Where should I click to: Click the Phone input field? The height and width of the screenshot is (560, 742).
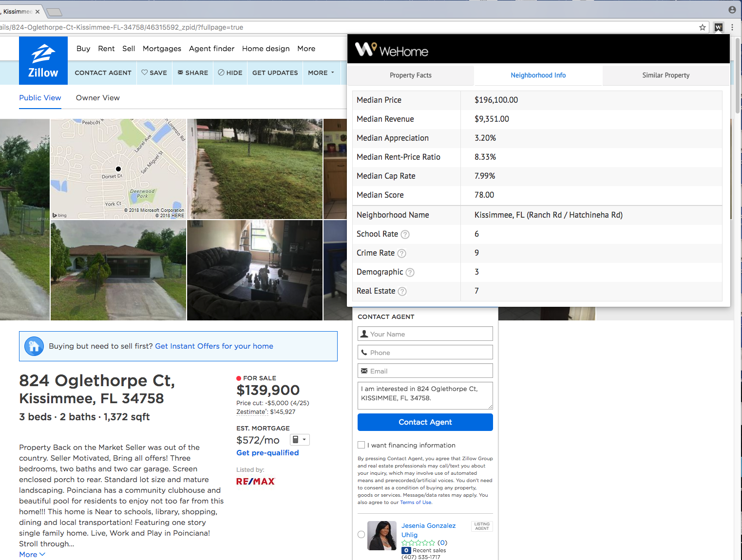tap(425, 352)
